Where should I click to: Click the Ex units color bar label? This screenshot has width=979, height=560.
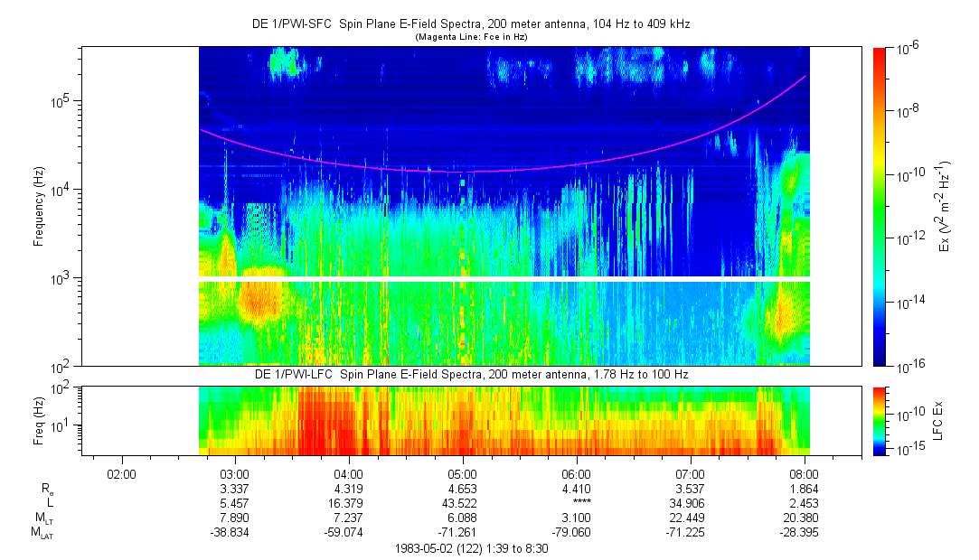tap(944, 206)
